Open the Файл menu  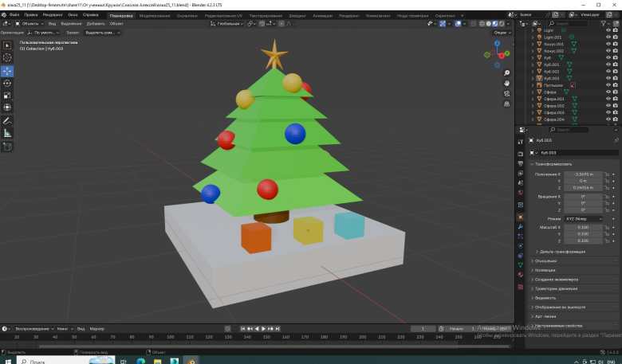[x=14, y=15]
